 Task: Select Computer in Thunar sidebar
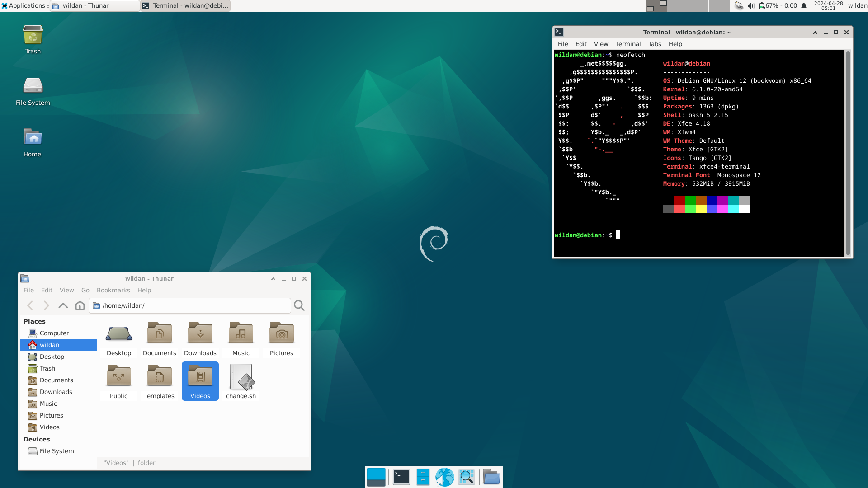click(x=58, y=333)
